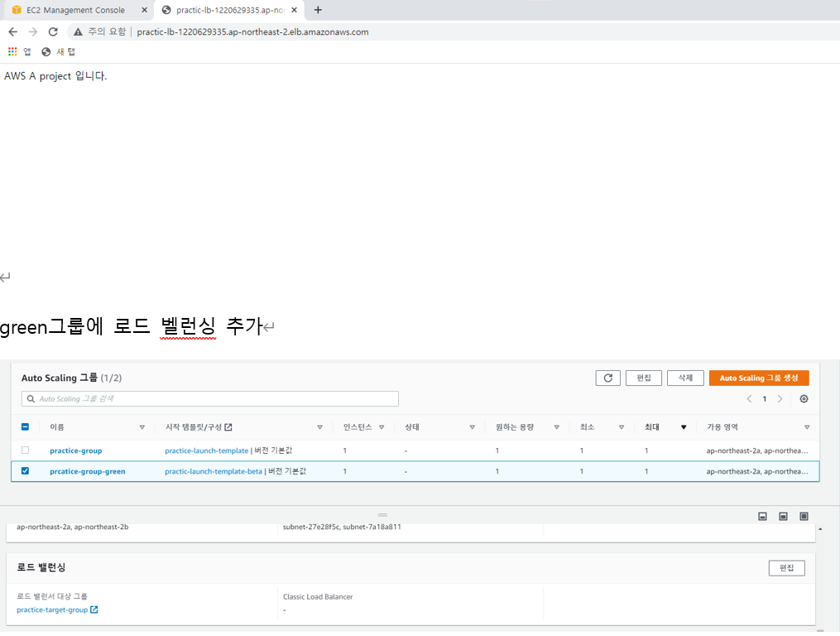
Task: Click subnet-27e28f5c, subnet-7a18a811 text
Action: click(x=342, y=528)
